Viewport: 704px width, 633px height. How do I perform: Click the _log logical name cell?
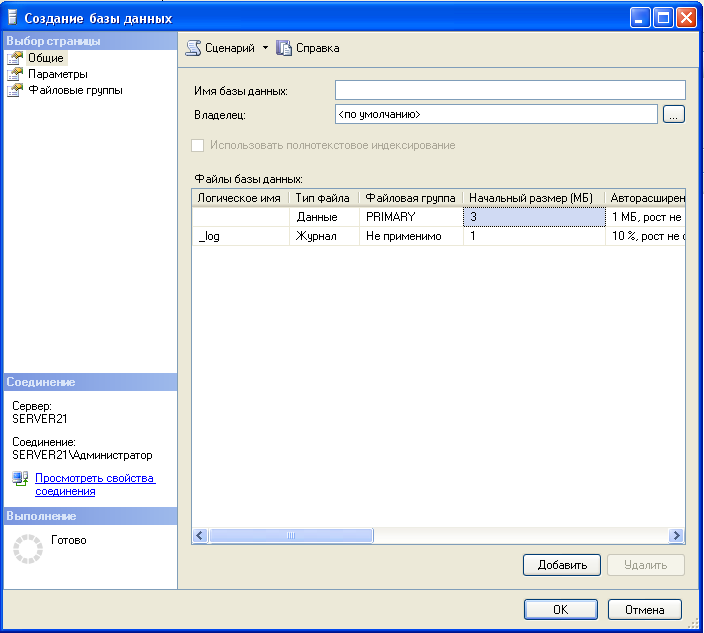(x=241, y=236)
